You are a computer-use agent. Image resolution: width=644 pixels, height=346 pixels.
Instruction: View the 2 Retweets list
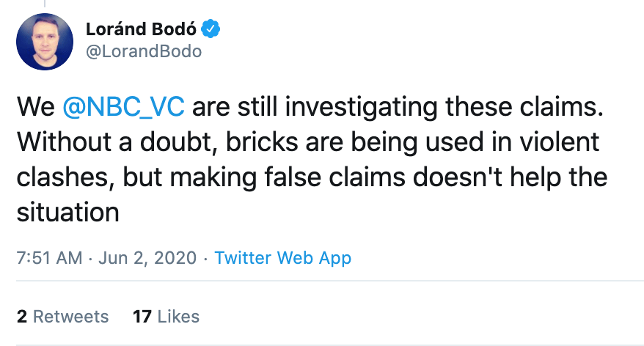click(x=62, y=317)
